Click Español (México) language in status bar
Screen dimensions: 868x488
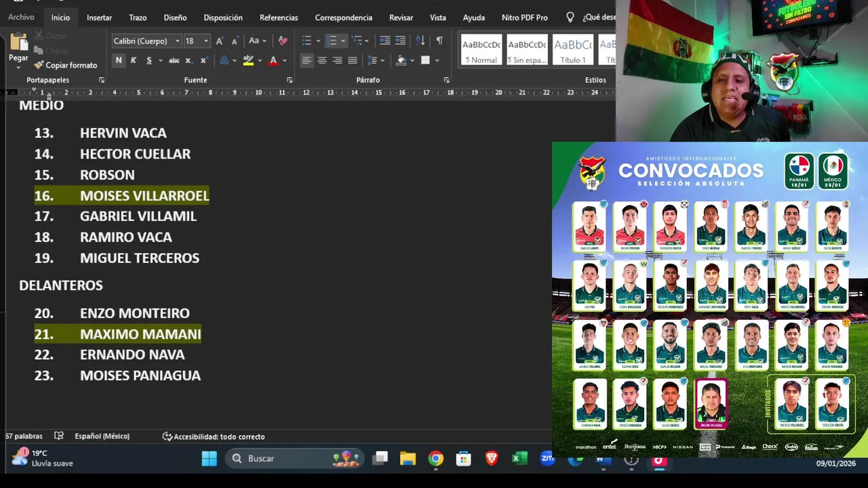102,436
